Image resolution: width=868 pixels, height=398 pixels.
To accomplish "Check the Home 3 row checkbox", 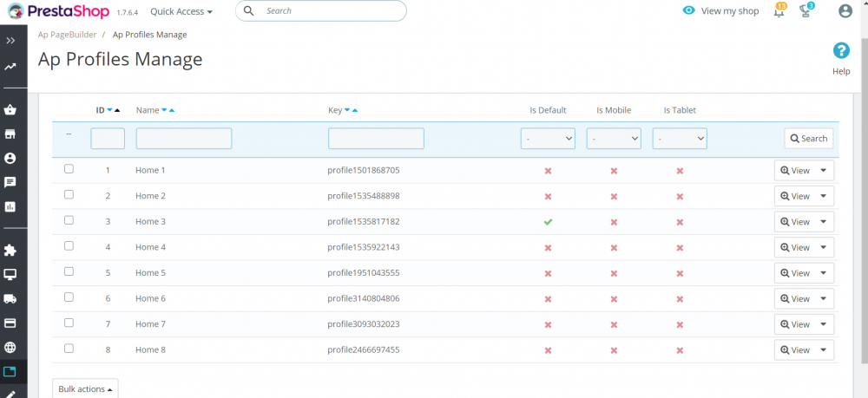I will 69,220.
